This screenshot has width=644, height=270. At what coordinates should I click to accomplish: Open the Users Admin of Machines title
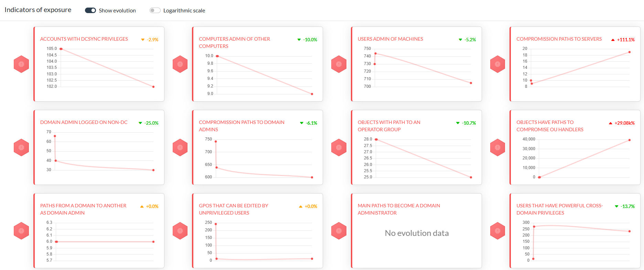coord(390,39)
